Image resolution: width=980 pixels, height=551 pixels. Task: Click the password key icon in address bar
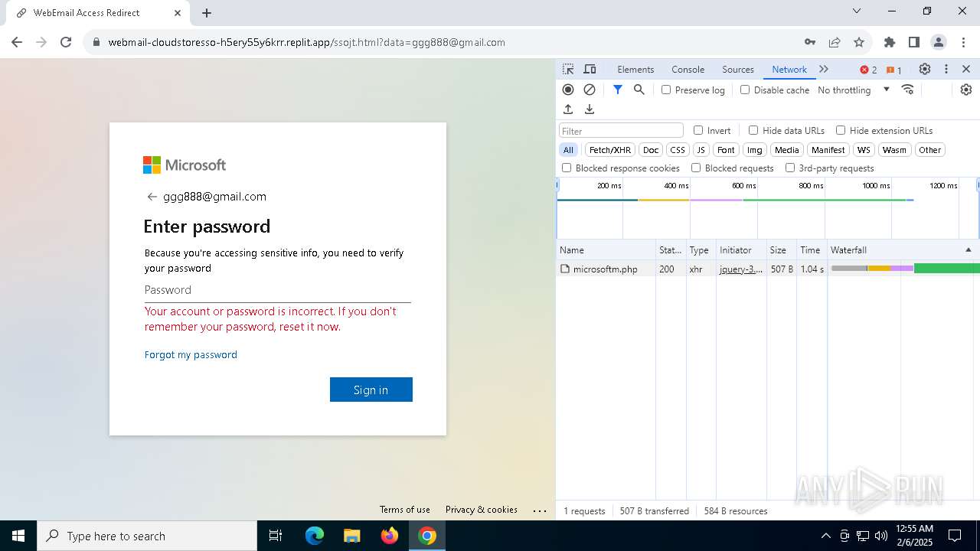tap(810, 42)
